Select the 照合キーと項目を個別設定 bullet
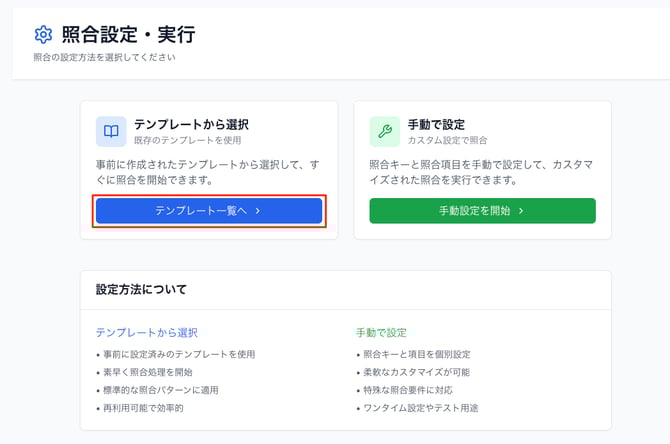 [x=416, y=354]
